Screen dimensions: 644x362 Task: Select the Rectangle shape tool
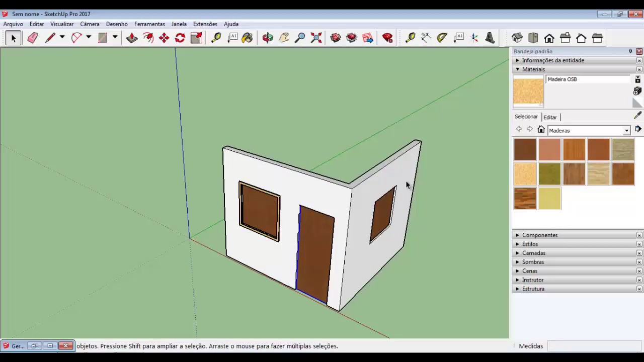(x=103, y=38)
